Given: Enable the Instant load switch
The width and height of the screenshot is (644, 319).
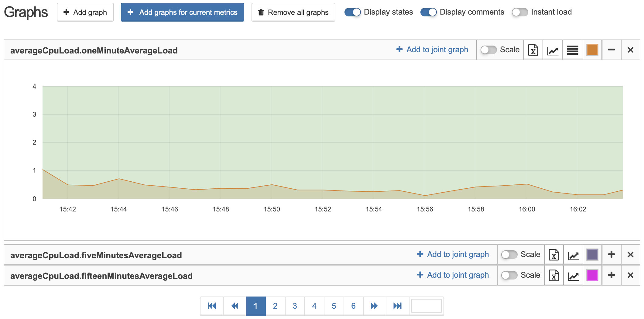Looking at the screenshot, I should pyautogui.click(x=520, y=12).
